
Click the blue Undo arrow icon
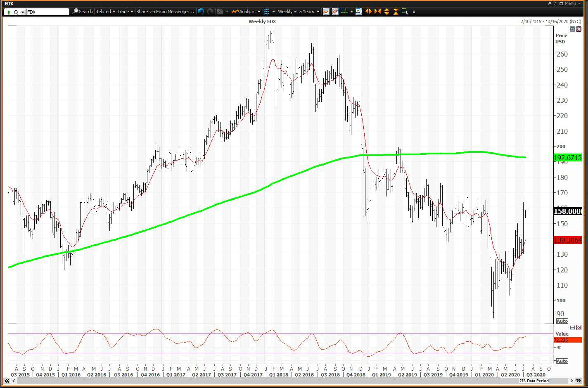click(201, 12)
